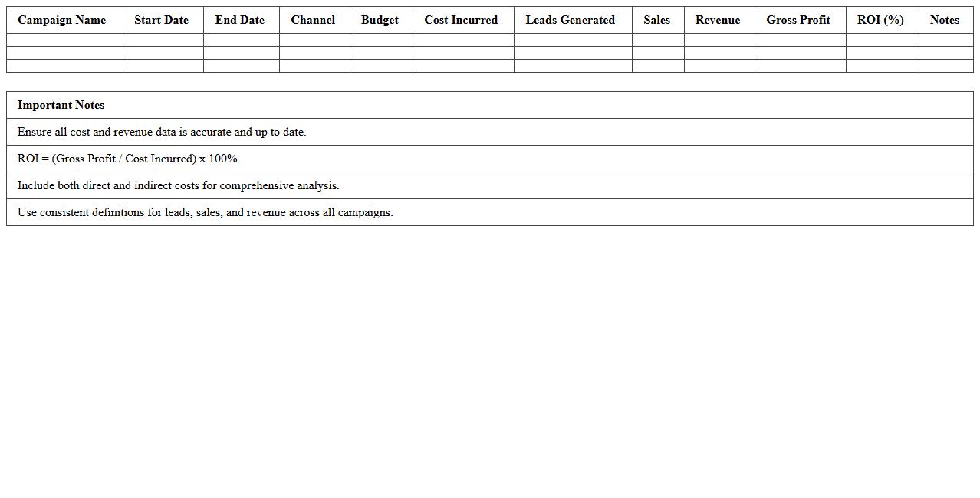The width and height of the screenshot is (980, 498).
Task: Select the Channel column header
Action: pyautogui.click(x=313, y=20)
